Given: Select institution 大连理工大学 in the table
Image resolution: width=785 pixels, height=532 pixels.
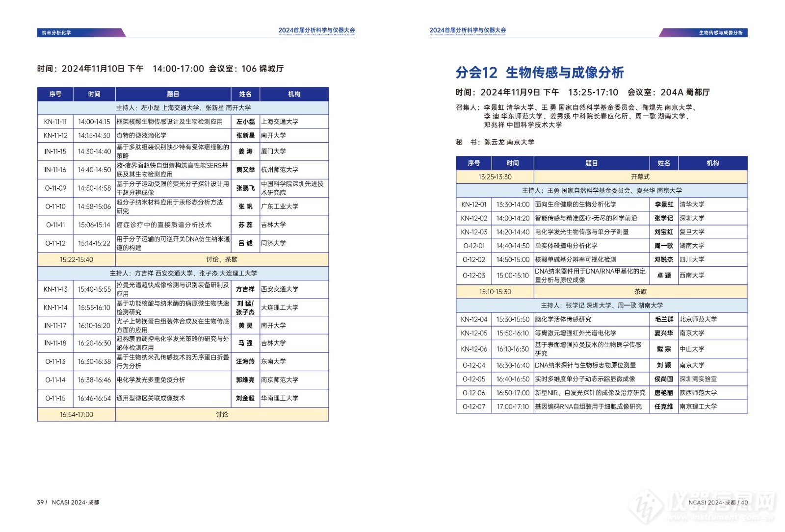Looking at the screenshot, I should coord(280,307).
